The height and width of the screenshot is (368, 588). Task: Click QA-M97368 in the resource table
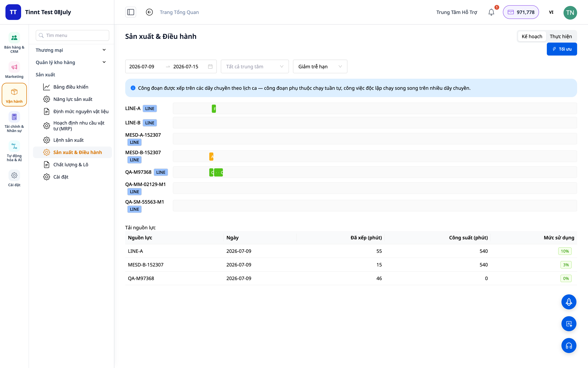(x=141, y=278)
